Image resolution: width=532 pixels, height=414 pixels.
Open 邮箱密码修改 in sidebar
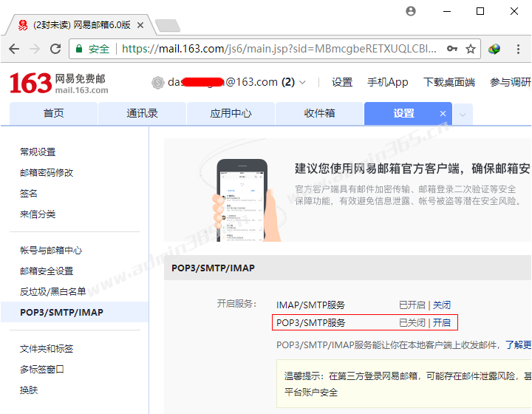[x=47, y=173]
